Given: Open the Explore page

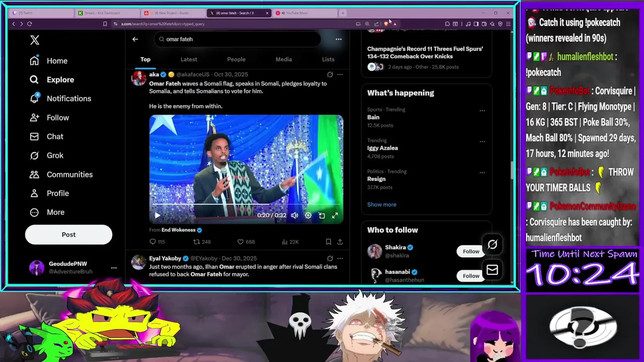Looking at the screenshot, I should [52, 79].
